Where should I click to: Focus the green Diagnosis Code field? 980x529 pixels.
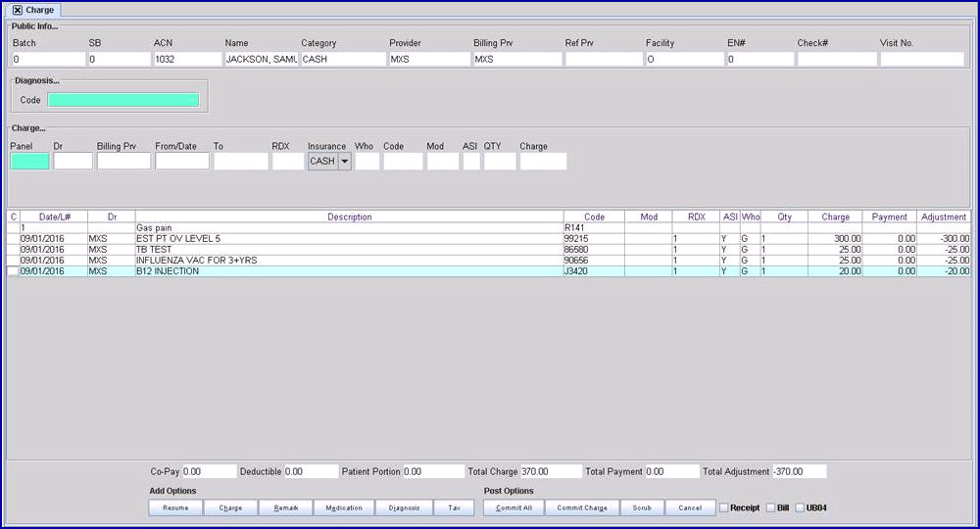pyautogui.click(x=123, y=100)
